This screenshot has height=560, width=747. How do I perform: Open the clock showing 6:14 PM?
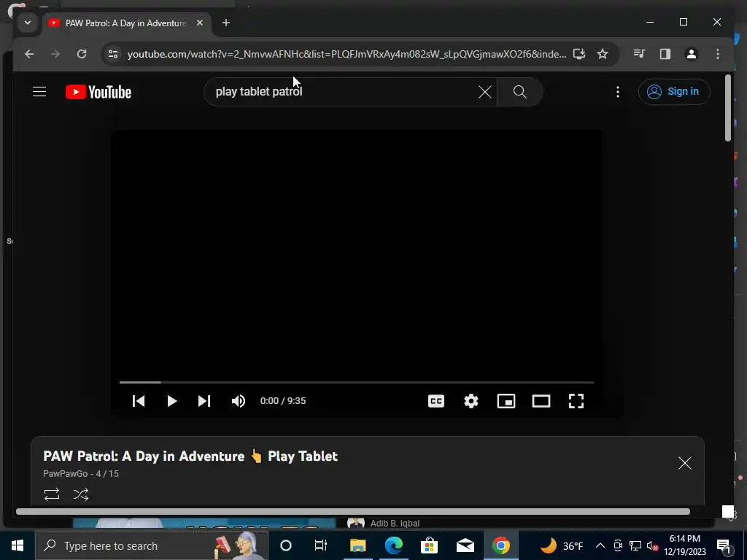pos(685,545)
